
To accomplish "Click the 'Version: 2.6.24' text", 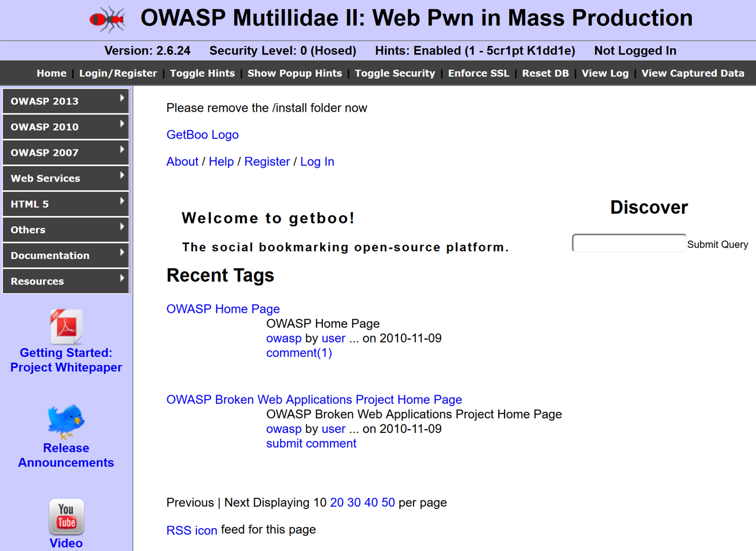I will coord(147,50).
